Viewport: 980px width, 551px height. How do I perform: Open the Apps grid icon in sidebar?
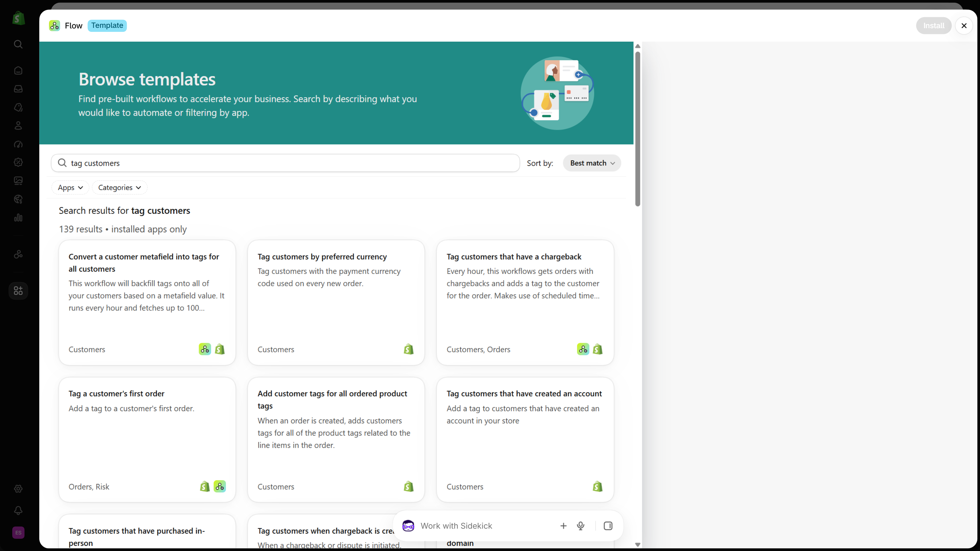pos(18,291)
